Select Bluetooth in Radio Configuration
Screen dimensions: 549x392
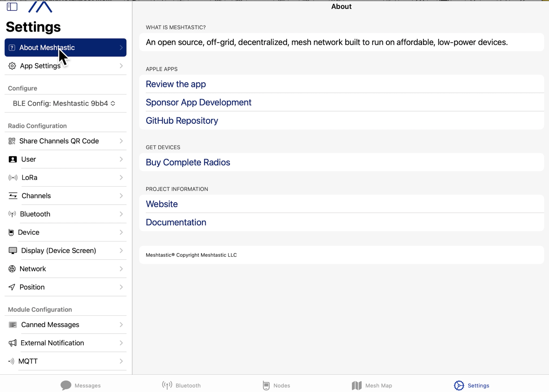(65, 214)
